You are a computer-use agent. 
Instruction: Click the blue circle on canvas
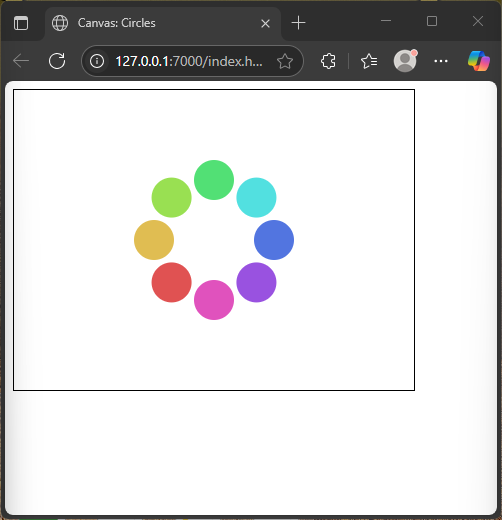pos(274,240)
